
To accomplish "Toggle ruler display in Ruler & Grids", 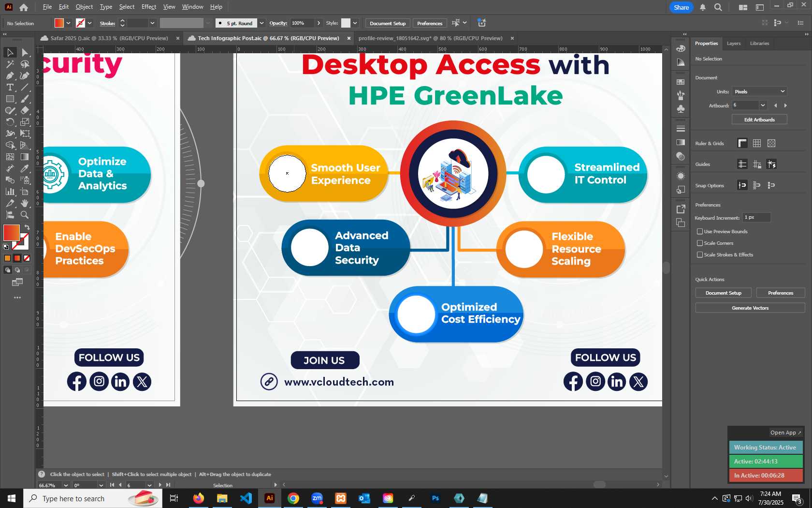I will pyautogui.click(x=742, y=143).
